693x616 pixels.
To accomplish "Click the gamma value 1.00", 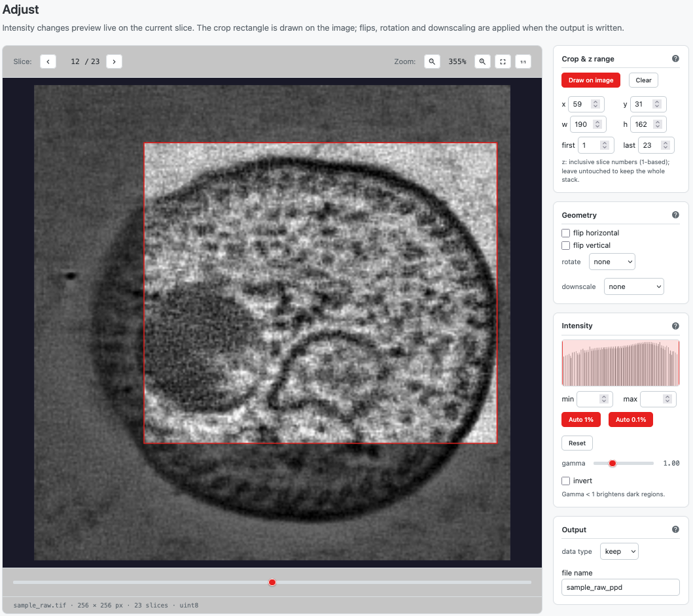I will [671, 463].
